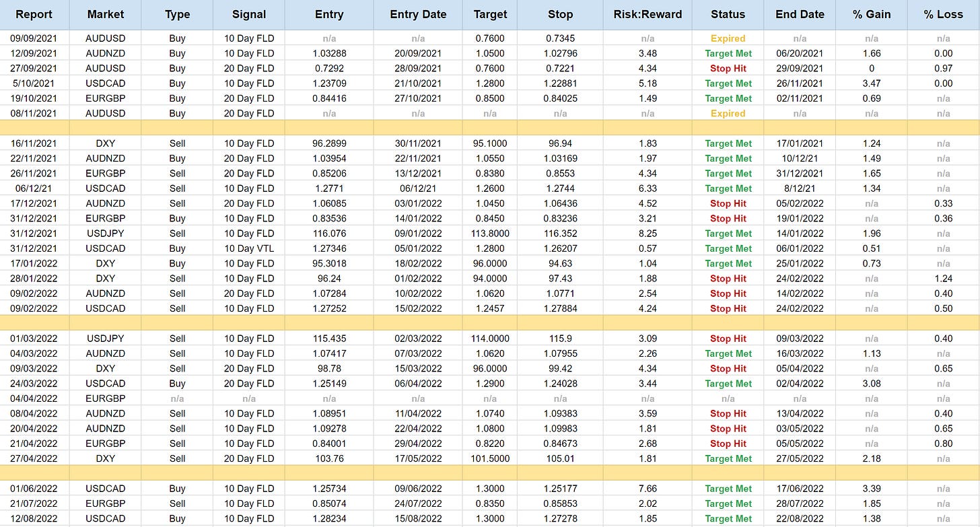This screenshot has width=980, height=527.
Task: Click report date 21/07/2022
Action: [x=34, y=503]
